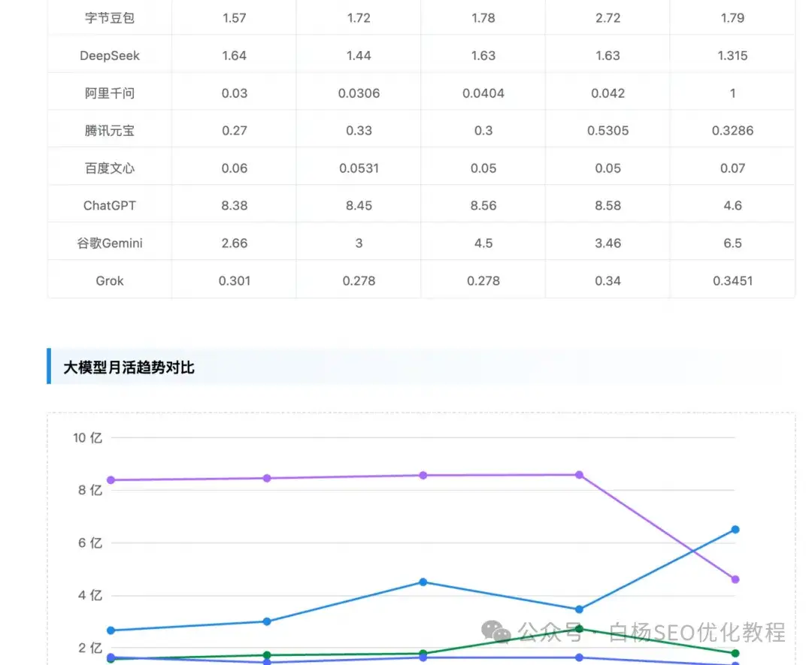
Task: Select the 阿里千问 row label
Action: 109,93
